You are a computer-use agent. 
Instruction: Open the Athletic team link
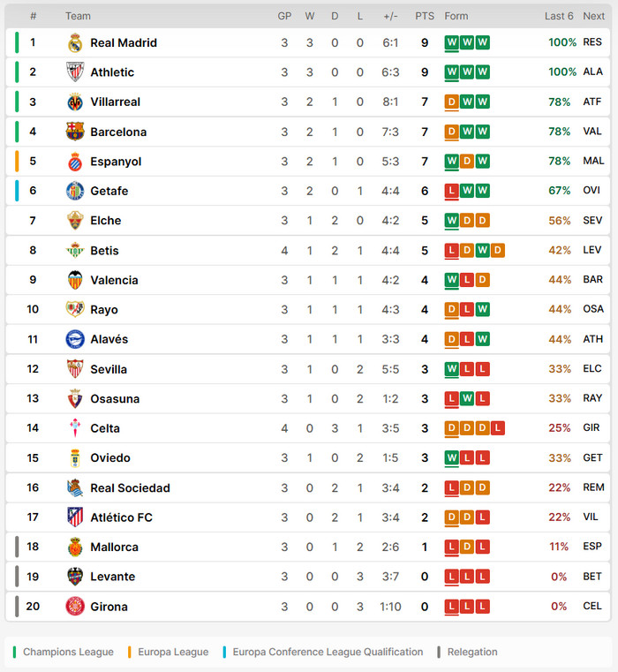coord(112,72)
